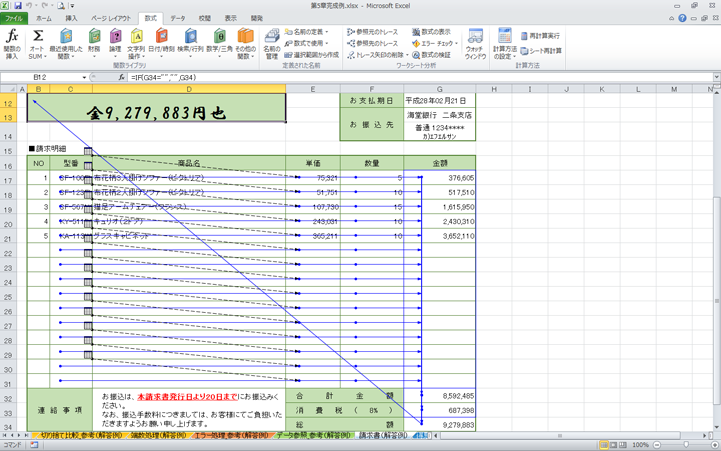721x451 pixels.
Task: Open the 最近使用した関数 book icon
Action: (66, 36)
